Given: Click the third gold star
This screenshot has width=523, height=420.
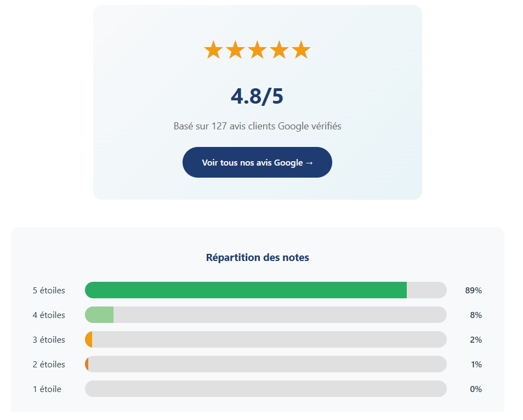Looking at the screenshot, I should tap(257, 50).
